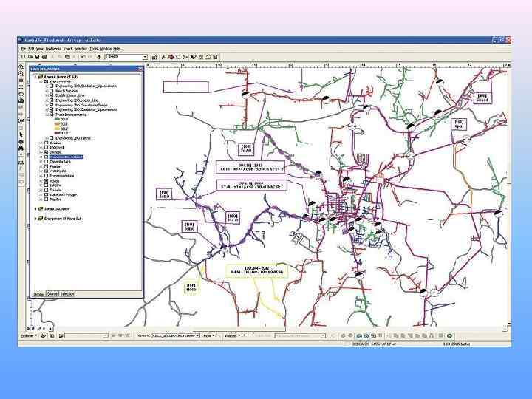Toggle the Improved layer checkbox
Screen dimensions: 532x399
47,148
